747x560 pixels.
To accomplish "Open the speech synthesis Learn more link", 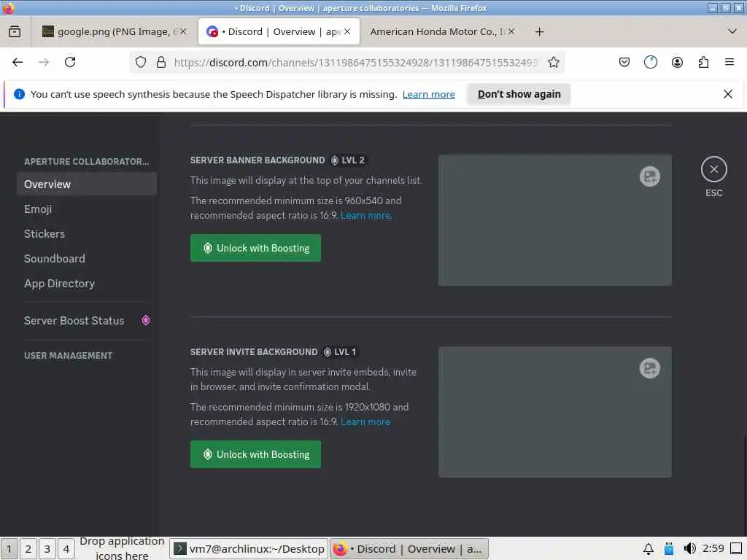I will 428,94.
